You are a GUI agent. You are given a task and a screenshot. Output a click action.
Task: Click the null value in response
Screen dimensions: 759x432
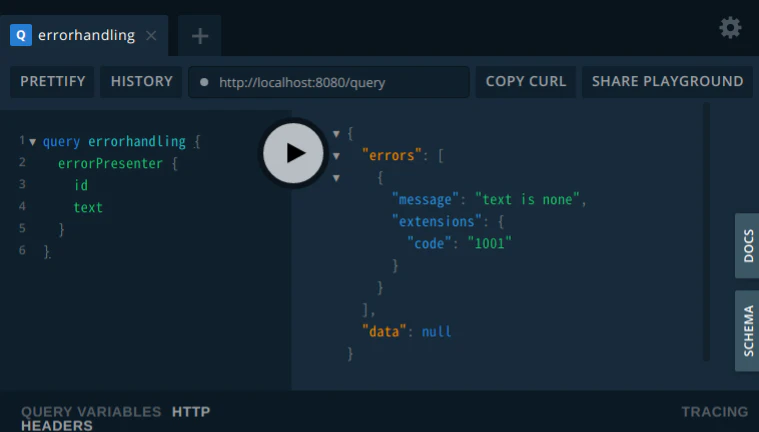[436, 332]
